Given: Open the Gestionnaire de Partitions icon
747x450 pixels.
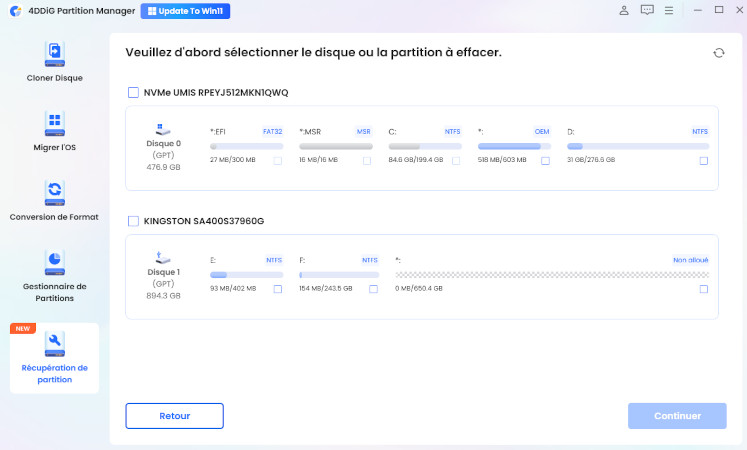Looking at the screenshot, I should [55, 262].
